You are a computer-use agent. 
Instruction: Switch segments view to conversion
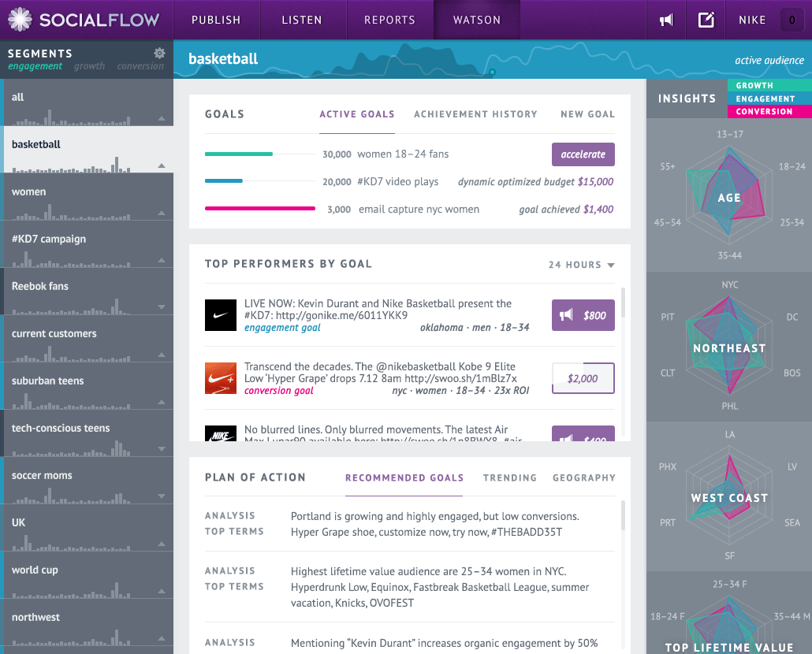[x=140, y=66]
